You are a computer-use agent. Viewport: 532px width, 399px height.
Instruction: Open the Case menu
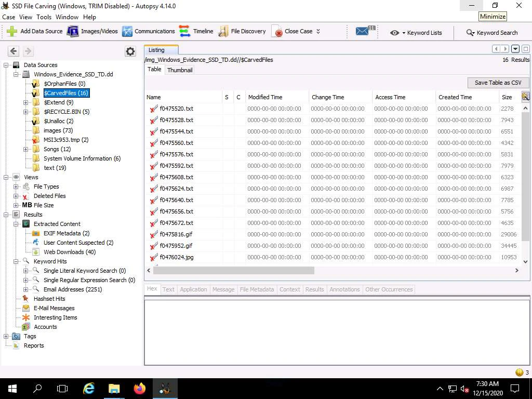8,17
